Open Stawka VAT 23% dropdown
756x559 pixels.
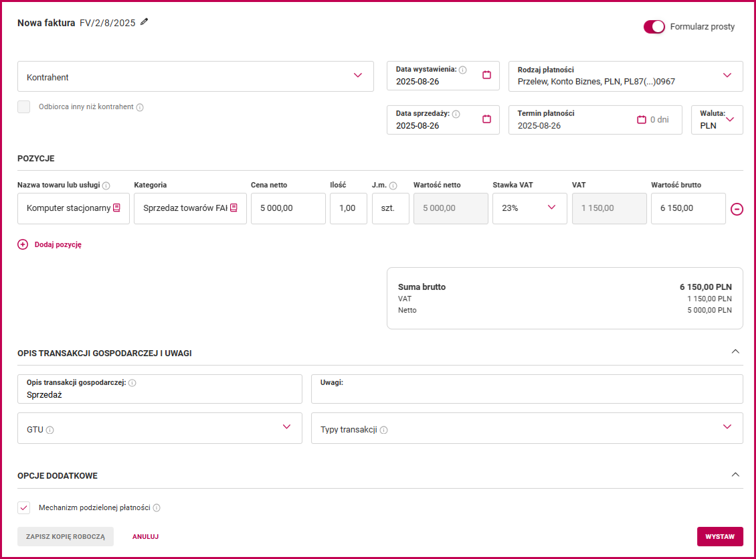(529, 208)
